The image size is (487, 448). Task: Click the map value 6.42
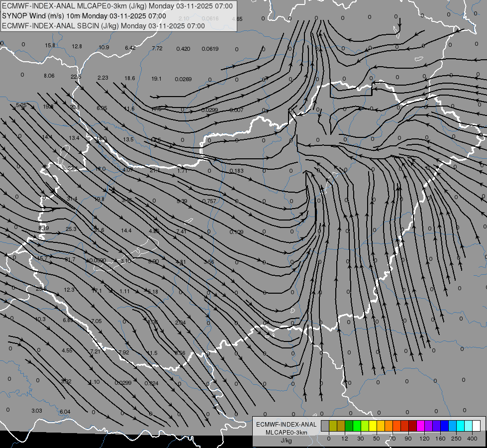[x=130, y=48]
